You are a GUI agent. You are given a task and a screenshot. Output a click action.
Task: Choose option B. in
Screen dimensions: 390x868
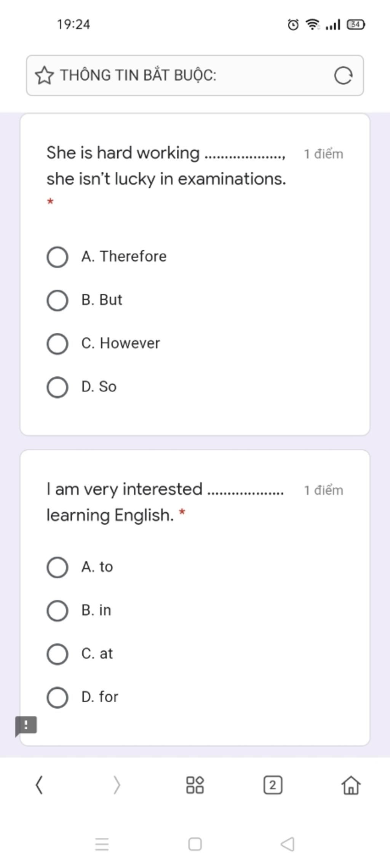pos(79,610)
